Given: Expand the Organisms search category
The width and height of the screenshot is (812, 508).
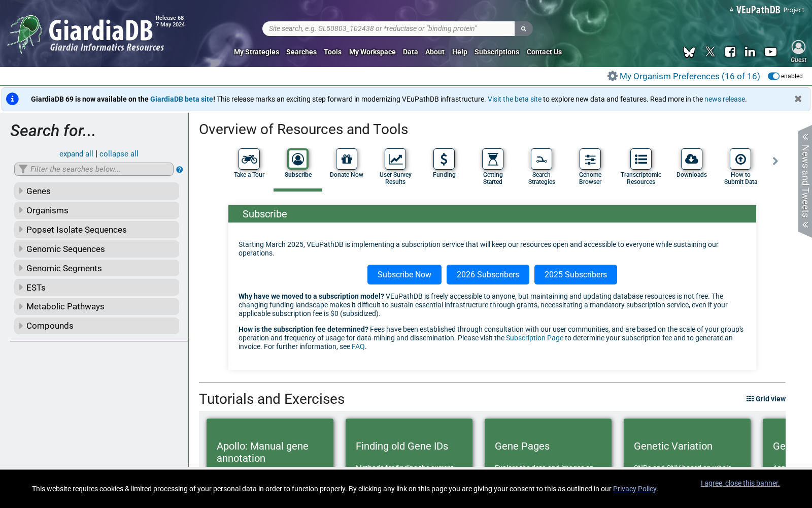Looking at the screenshot, I should coord(96,210).
